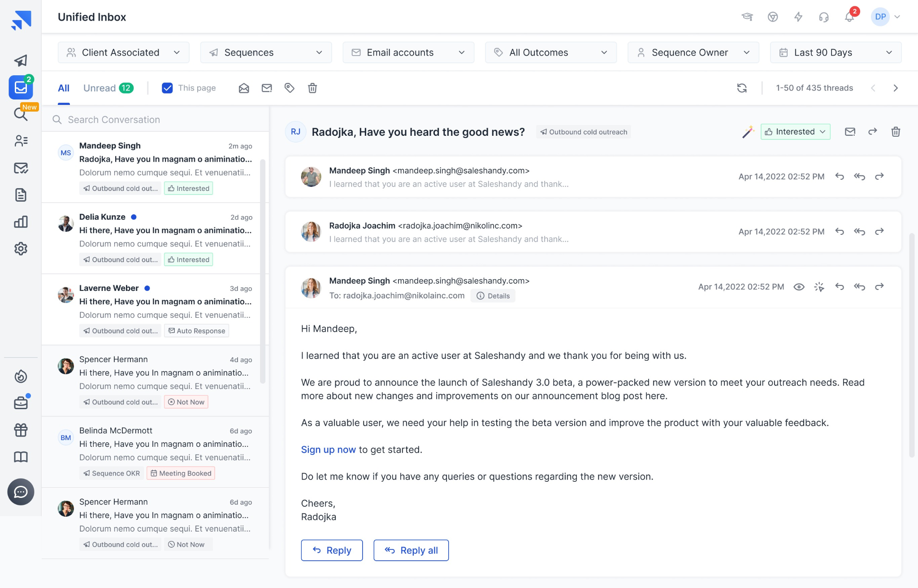Viewport: 918px width, 588px height.
Task: Open Laverne Weber conversation thread
Action: [155, 309]
